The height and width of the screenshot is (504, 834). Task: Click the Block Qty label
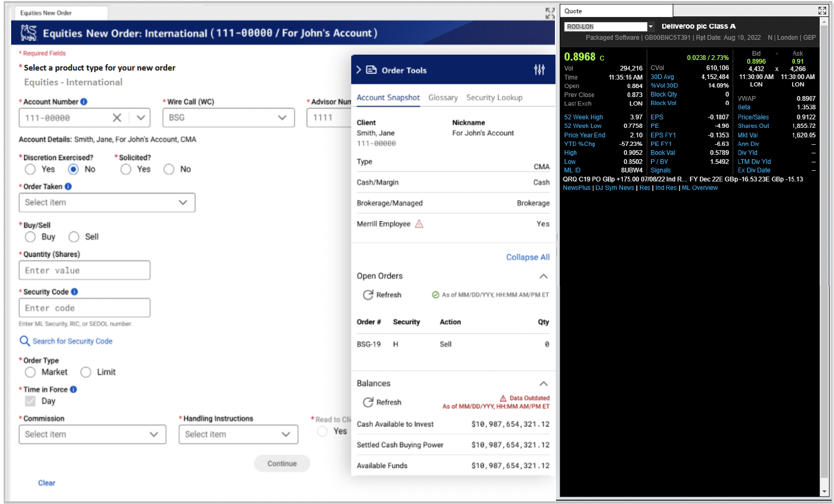[663, 94]
